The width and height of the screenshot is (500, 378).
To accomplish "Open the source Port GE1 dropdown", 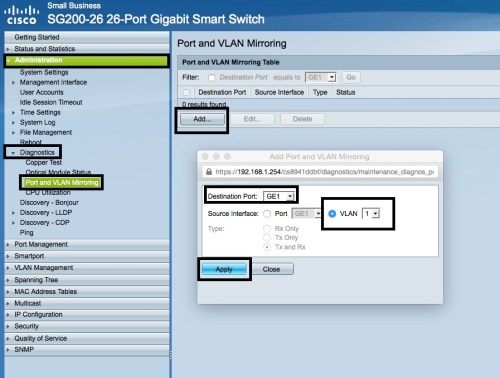I will point(306,214).
